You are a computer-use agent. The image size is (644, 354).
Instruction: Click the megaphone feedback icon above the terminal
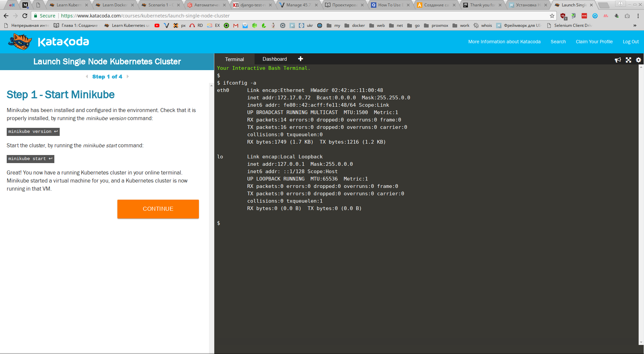click(618, 60)
